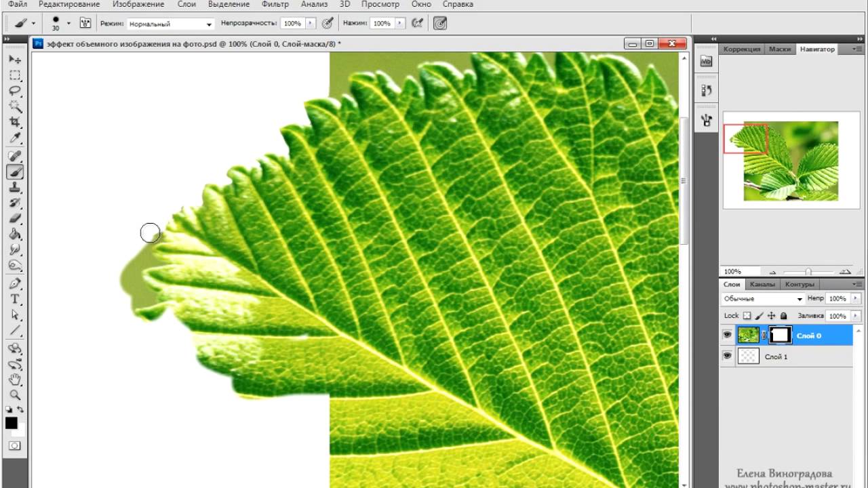The height and width of the screenshot is (488, 868).
Task: Select the Path Selection tool
Action: pyautogui.click(x=15, y=315)
